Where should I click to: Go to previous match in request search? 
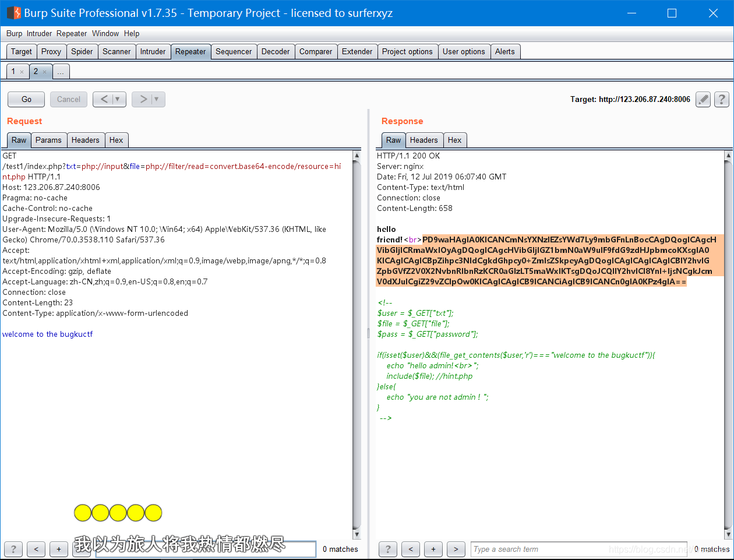(36, 549)
